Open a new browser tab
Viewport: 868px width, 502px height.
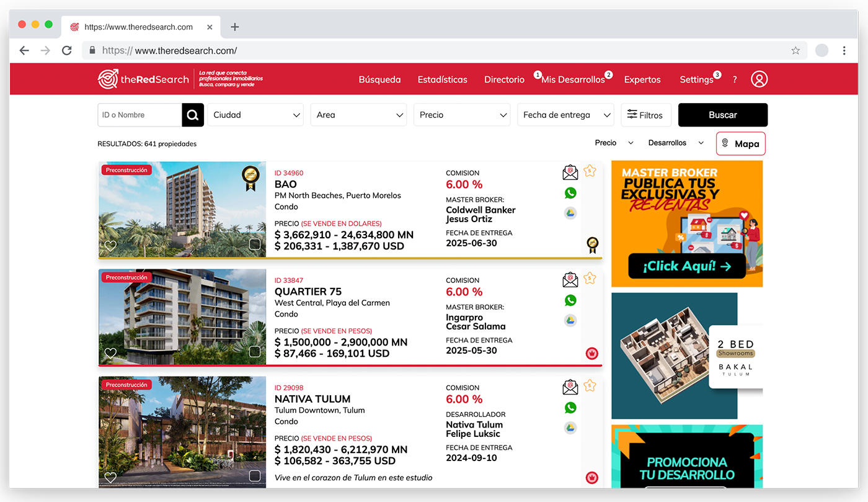click(x=234, y=27)
